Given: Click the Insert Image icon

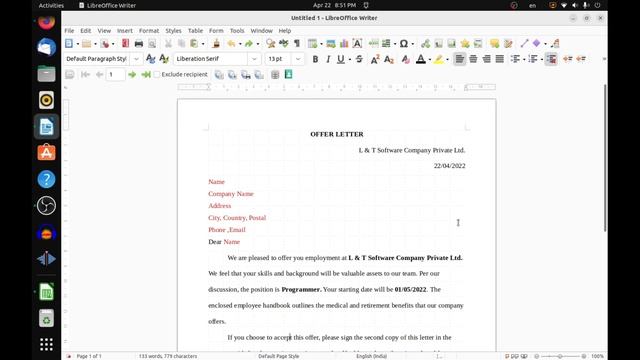Looking at the screenshot, I should pyautogui.click(x=331, y=43).
